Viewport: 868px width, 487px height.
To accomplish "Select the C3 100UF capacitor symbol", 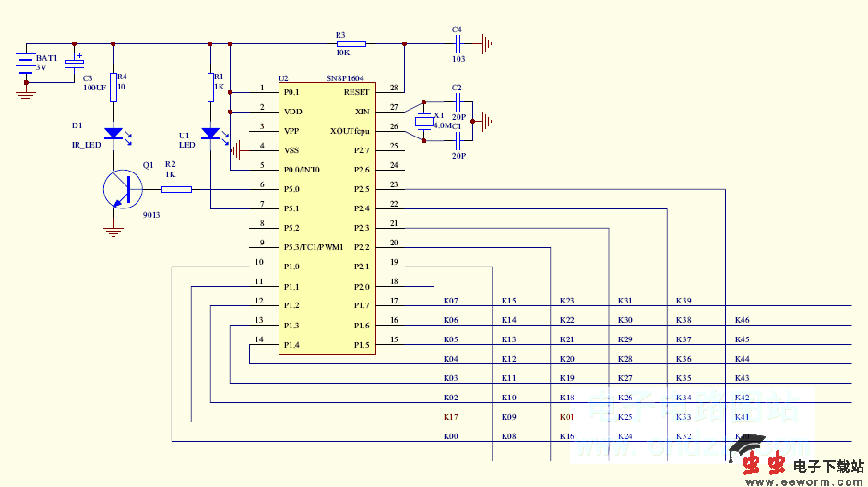I will pos(76,65).
